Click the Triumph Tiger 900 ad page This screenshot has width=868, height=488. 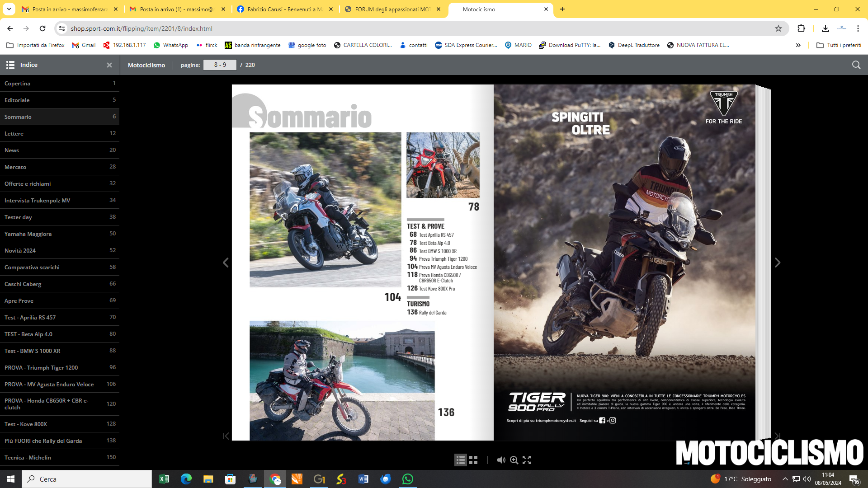624,263
